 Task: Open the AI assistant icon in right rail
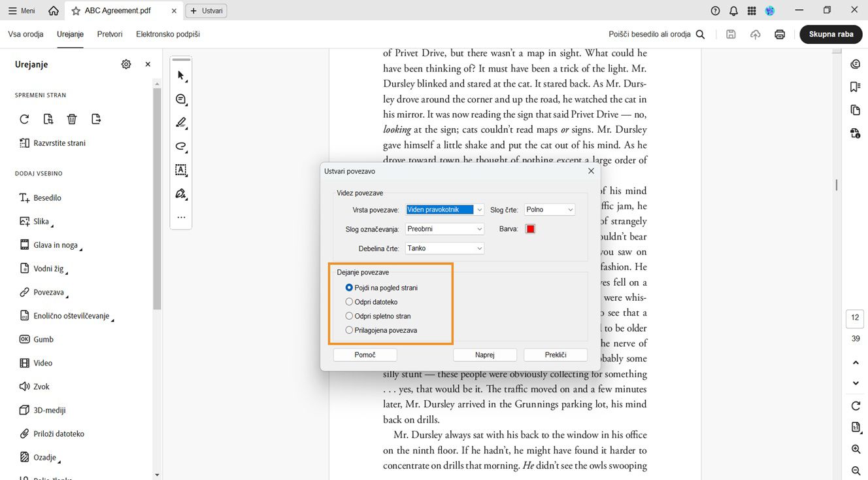(856, 63)
